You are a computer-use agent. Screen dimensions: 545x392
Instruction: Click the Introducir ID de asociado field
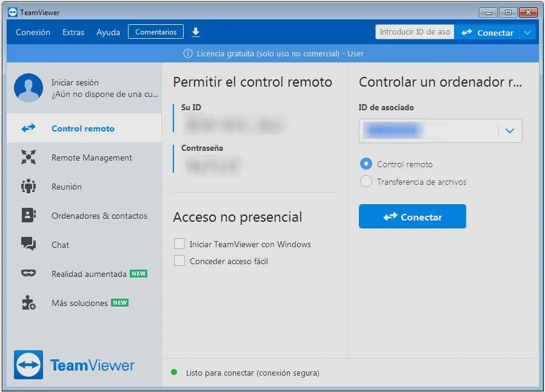pos(415,32)
